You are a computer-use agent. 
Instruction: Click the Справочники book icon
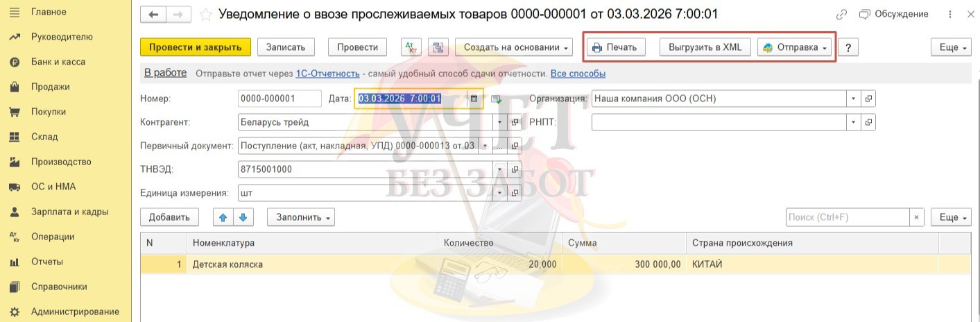[14, 287]
